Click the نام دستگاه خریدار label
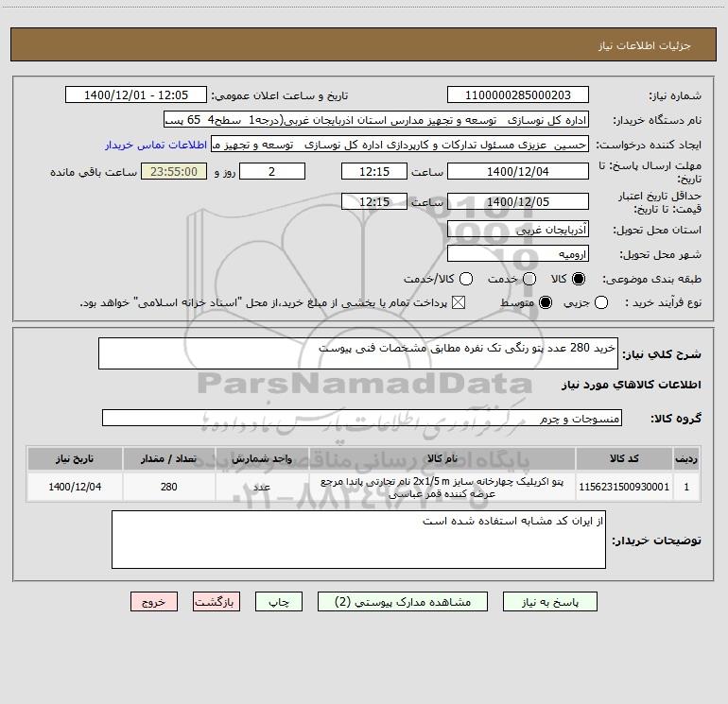 pos(657,120)
